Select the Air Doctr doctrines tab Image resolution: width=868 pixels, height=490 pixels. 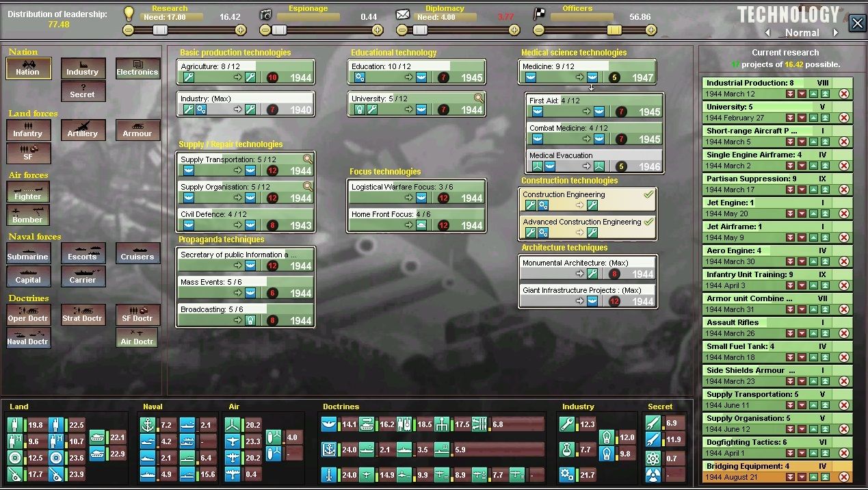[137, 338]
